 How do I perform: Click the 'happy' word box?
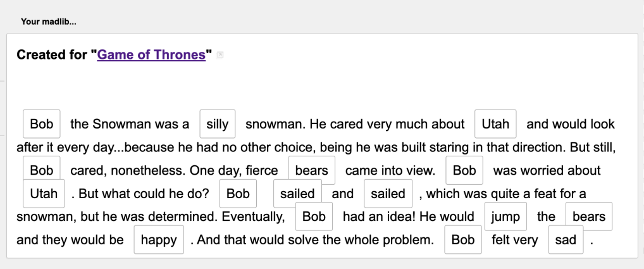pos(159,240)
